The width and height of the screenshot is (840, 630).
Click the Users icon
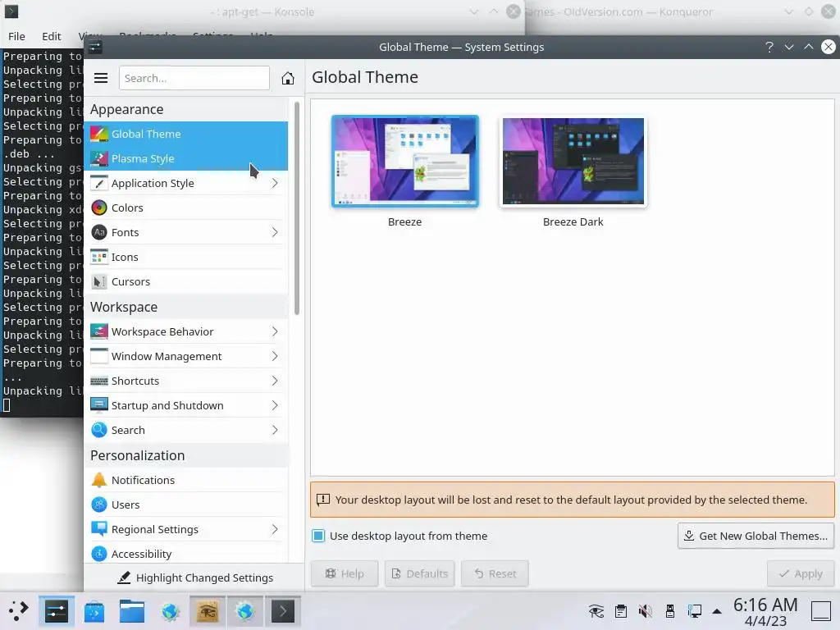click(99, 504)
